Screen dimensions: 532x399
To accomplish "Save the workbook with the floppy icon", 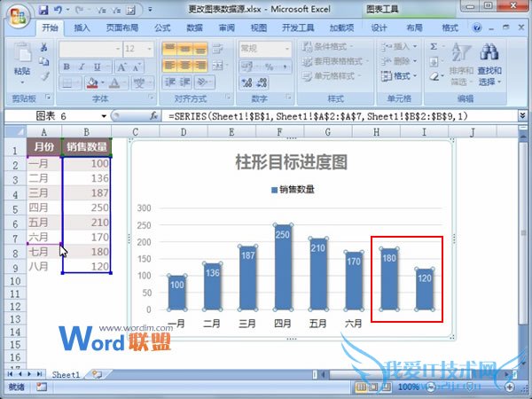I will pyautogui.click(x=43, y=10).
